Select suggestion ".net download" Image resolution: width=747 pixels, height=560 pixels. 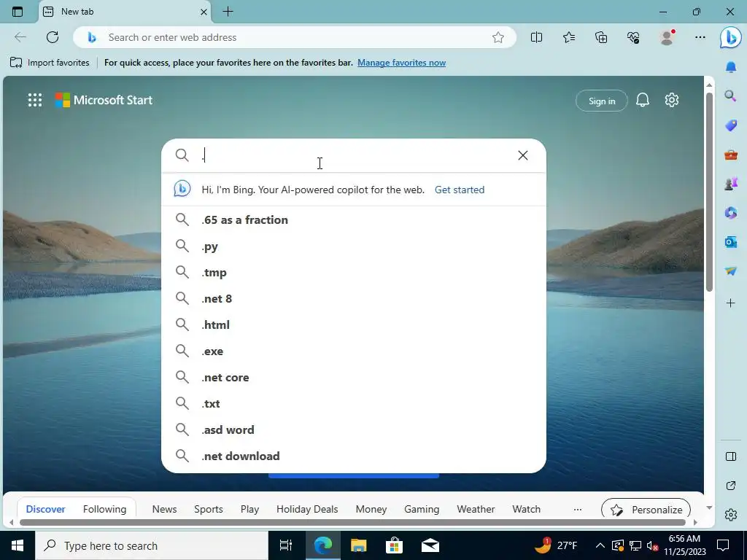point(354,456)
